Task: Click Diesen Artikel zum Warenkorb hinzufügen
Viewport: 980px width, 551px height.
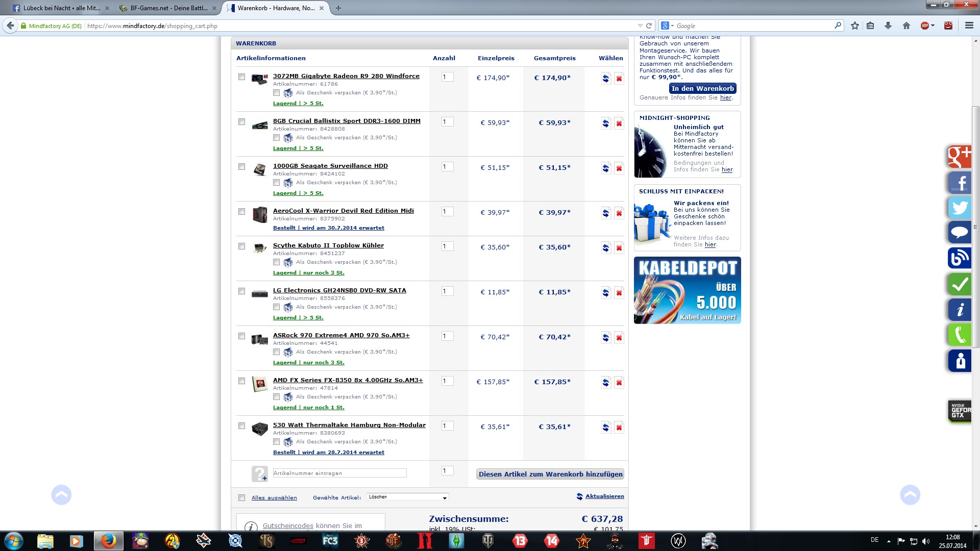Action: coord(550,474)
